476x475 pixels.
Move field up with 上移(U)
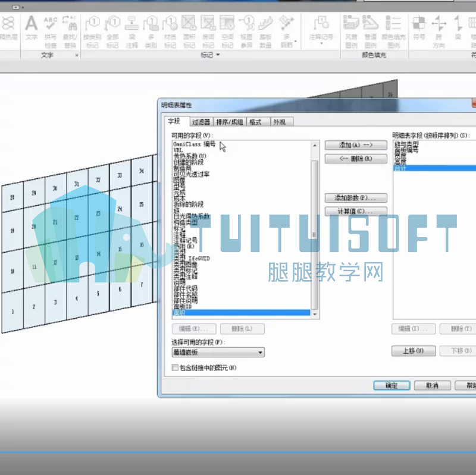pos(413,351)
